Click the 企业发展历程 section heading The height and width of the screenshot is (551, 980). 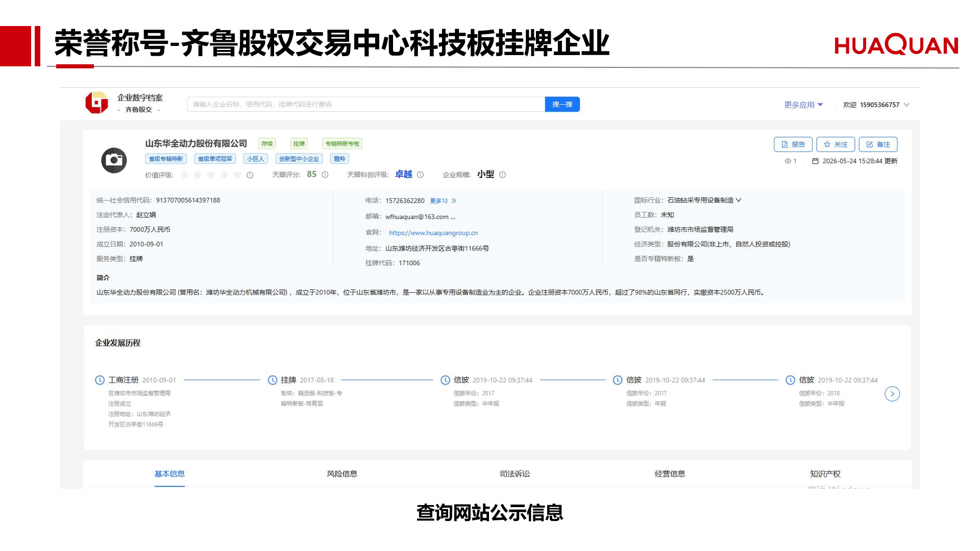point(118,343)
